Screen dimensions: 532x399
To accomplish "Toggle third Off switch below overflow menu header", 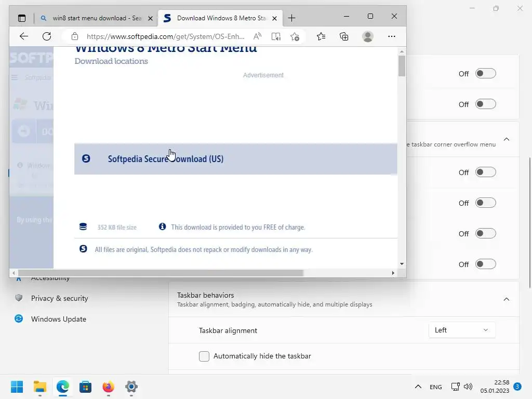I will click(486, 233).
